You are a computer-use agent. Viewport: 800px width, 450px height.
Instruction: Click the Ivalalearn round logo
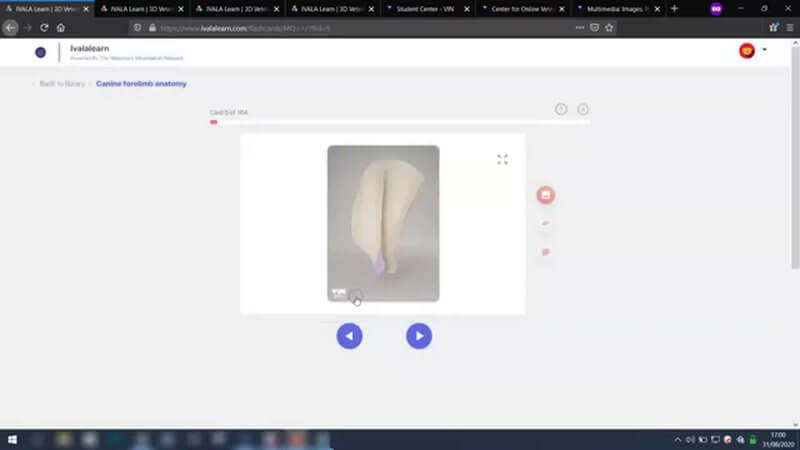40,52
